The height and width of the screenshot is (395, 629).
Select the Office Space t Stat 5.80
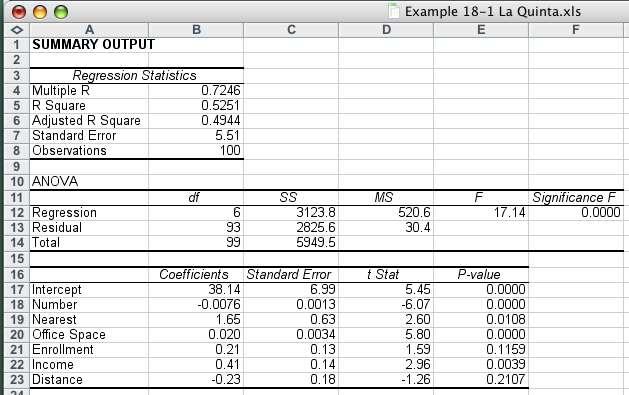click(x=386, y=335)
